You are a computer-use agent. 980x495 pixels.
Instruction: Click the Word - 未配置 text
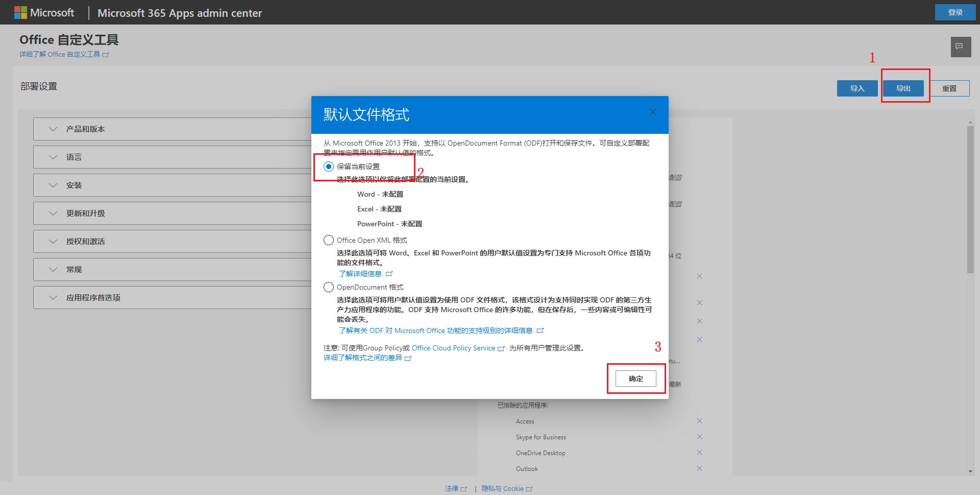(380, 194)
